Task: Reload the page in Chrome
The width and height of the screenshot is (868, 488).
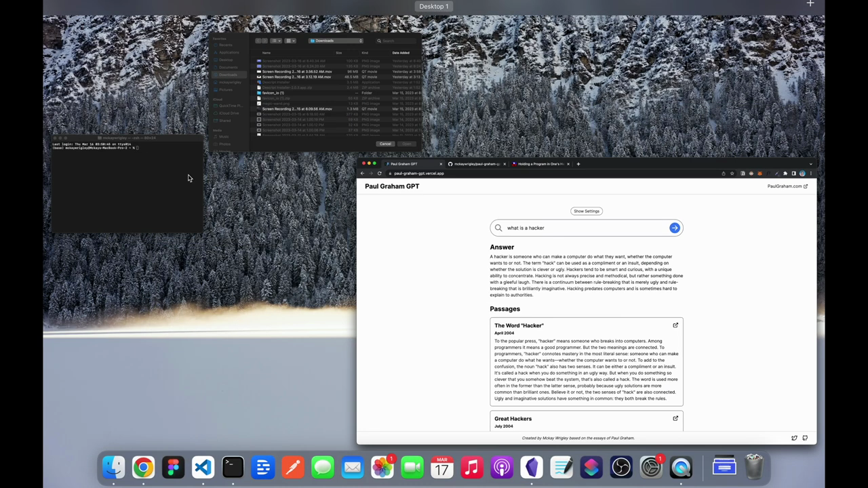Action: coord(379,174)
